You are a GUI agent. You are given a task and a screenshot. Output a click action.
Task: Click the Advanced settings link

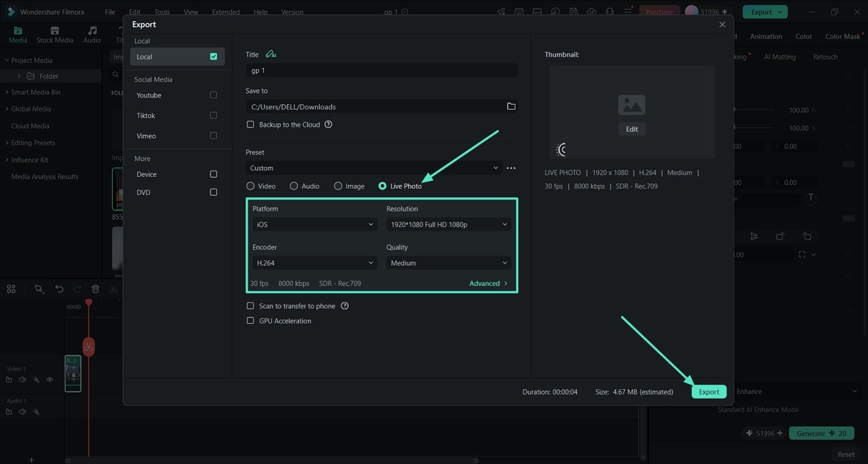488,283
